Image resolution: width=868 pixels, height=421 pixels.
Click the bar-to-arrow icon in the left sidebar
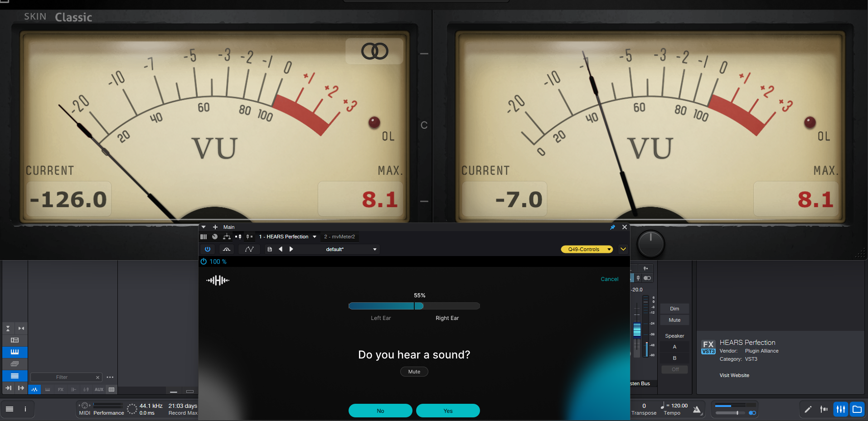[x=21, y=388]
